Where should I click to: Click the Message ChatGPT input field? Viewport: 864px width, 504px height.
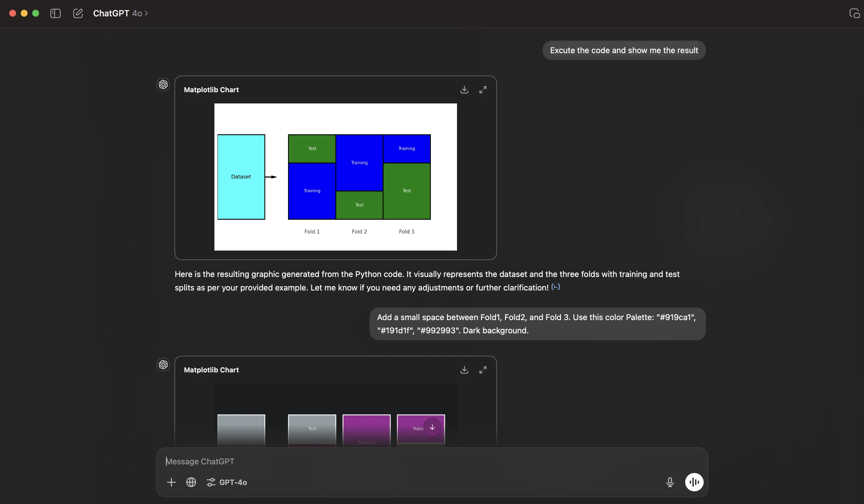pos(411,461)
